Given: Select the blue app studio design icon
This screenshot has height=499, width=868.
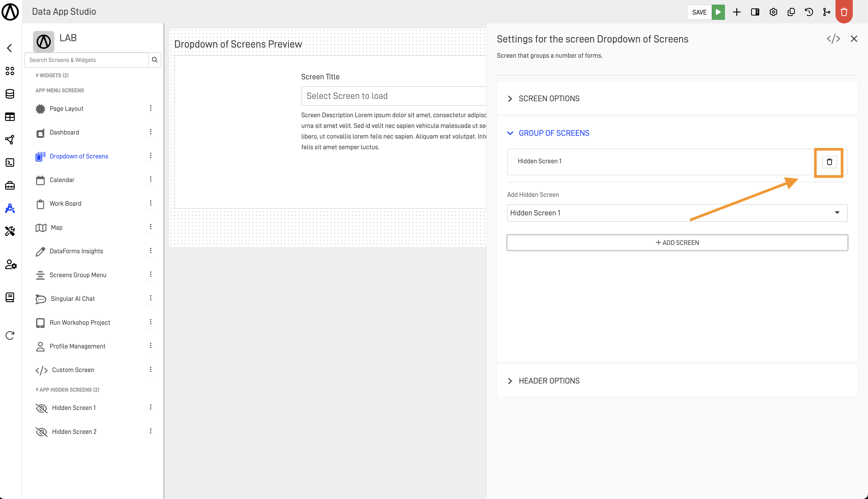Looking at the screenshot, I should click(x=10, y=208).
